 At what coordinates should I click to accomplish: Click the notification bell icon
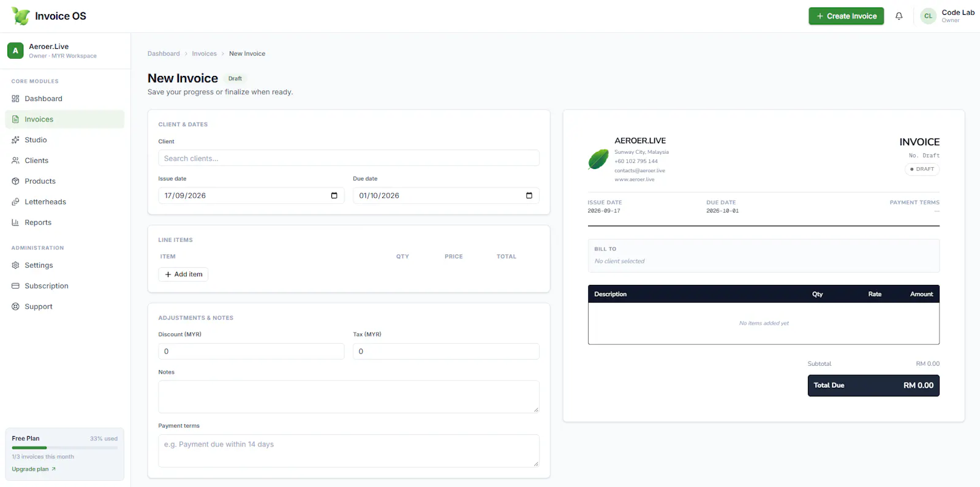(x=899, y=16)
